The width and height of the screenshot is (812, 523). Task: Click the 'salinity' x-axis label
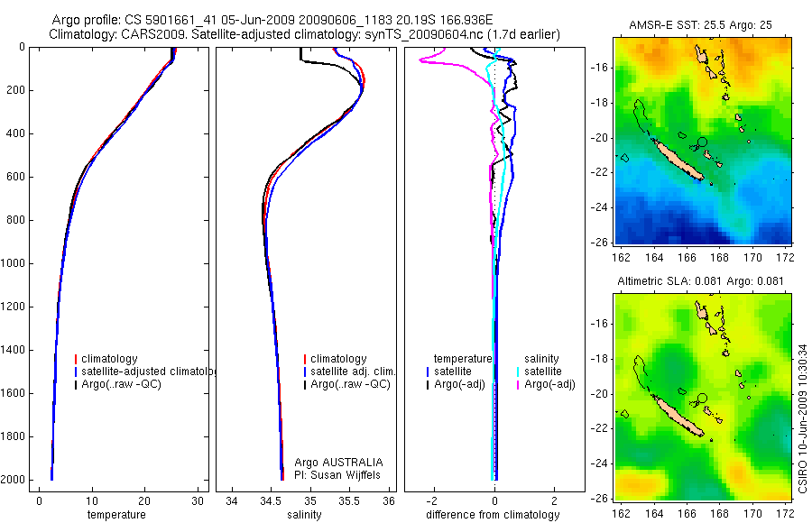coord(304,515)
